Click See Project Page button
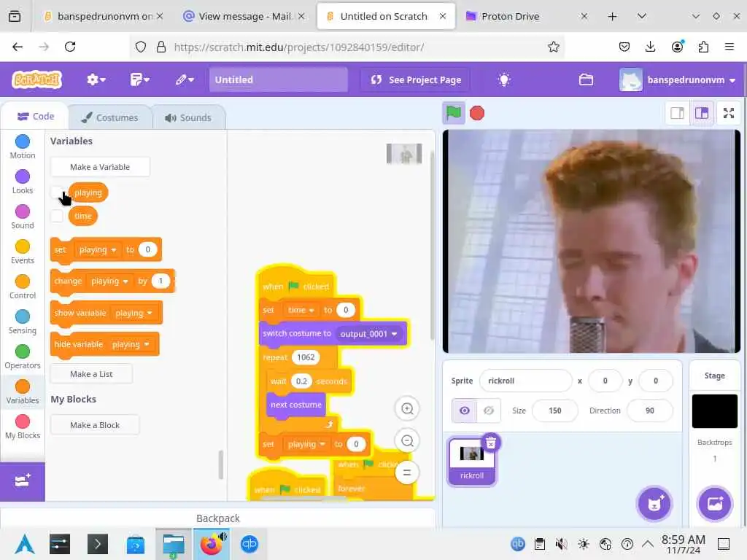Viewport: 747px width, 560px height. click(415, 79)
